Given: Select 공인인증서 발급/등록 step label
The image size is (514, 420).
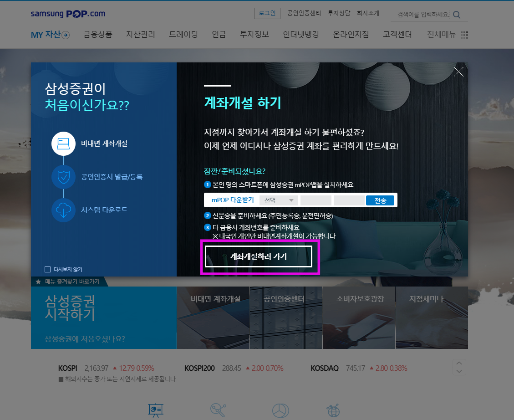Looking at the screenshot, I should [112, 177].
